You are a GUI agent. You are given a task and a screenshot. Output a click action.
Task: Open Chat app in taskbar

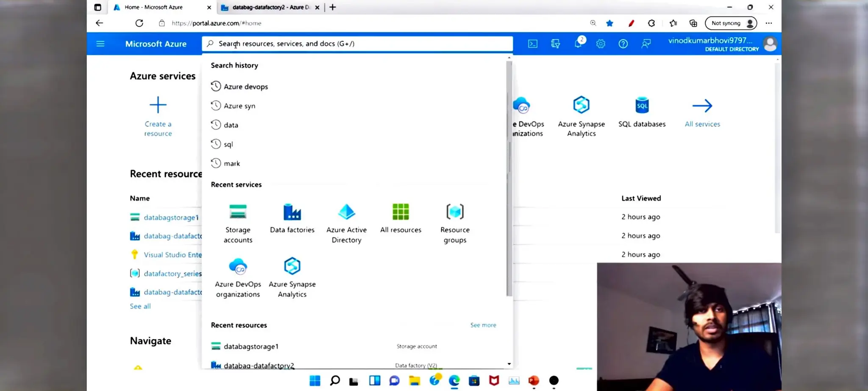click(395, 380)
